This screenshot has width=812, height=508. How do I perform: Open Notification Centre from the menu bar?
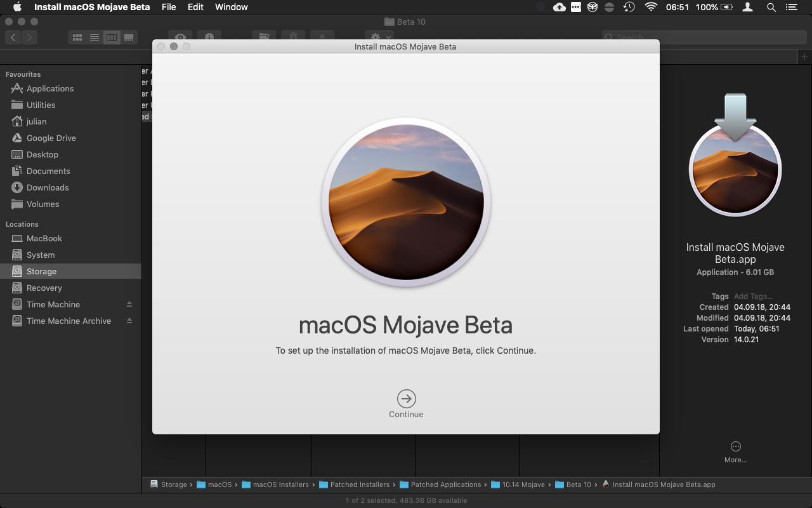coord(791,7)
